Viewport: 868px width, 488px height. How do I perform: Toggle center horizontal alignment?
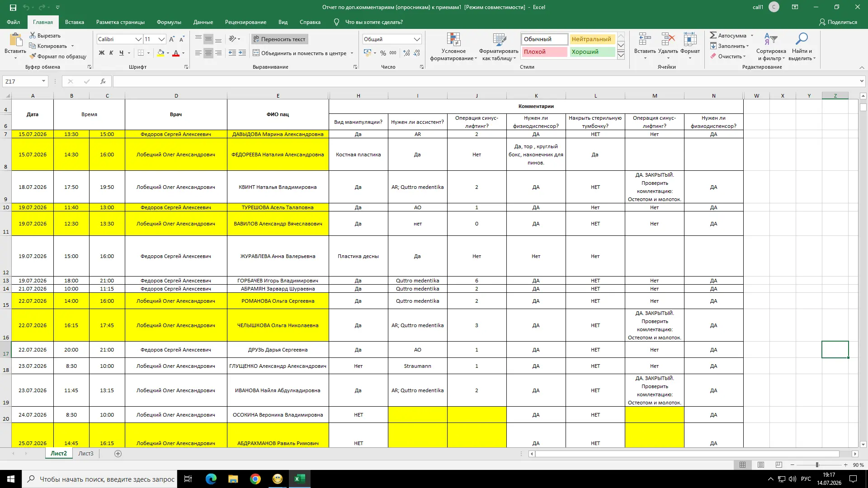(x=208, y=53)
